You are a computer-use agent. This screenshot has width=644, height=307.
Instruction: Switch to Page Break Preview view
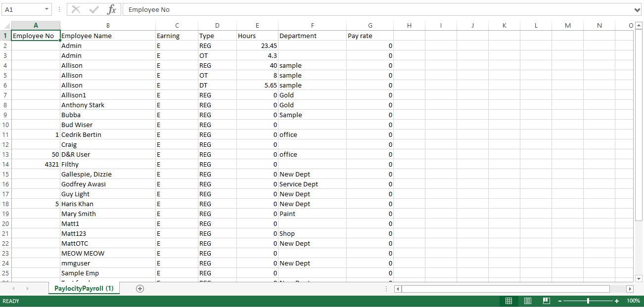pos(546,301)
